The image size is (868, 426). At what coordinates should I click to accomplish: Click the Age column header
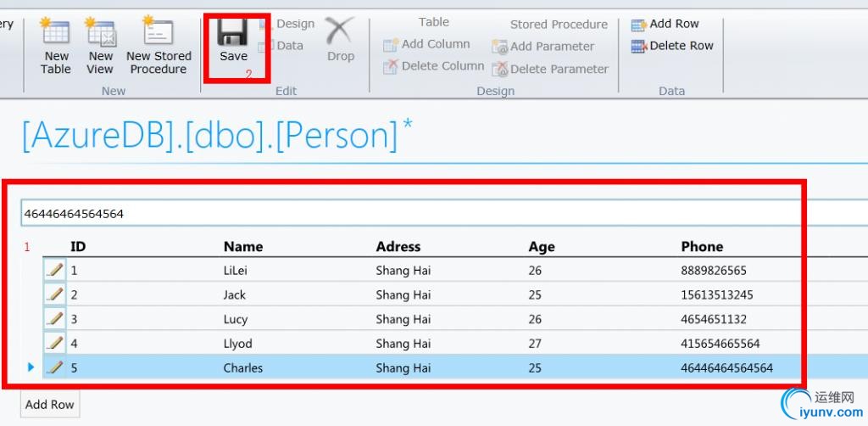pyautogui.click(x=542, y=247)
